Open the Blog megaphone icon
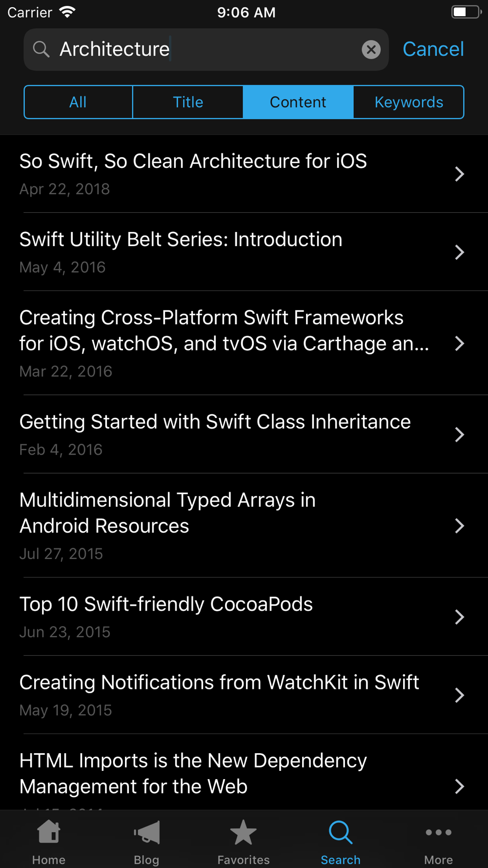Viewport: 488px width, 868px height. [146, 832]
